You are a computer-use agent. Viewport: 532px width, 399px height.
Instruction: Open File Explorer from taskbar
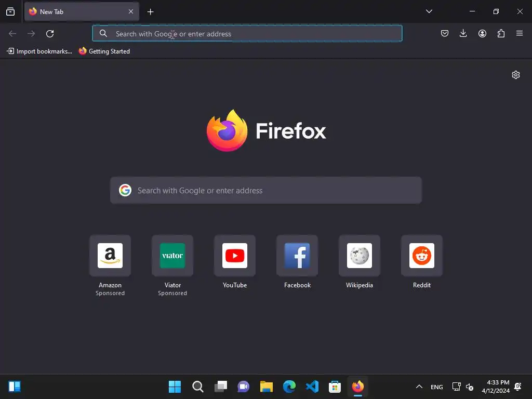click(267, 387)
